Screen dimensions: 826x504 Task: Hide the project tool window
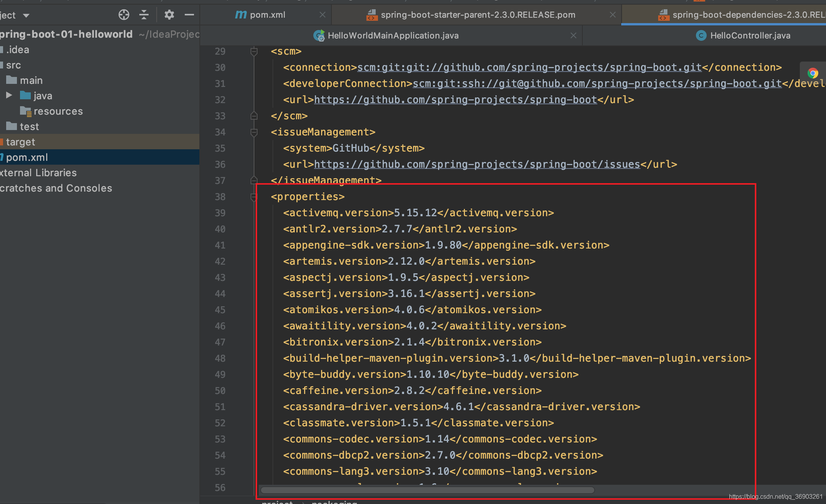(189, 15)
